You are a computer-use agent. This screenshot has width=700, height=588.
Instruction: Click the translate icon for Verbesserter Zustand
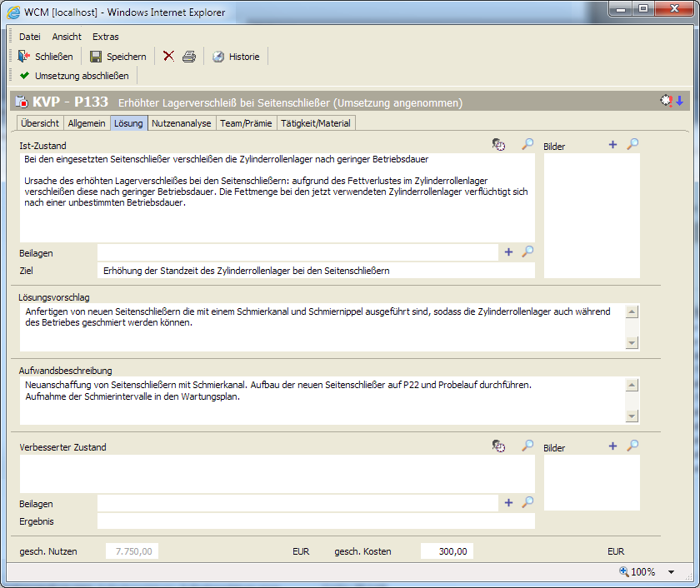(x=498, y=446)
